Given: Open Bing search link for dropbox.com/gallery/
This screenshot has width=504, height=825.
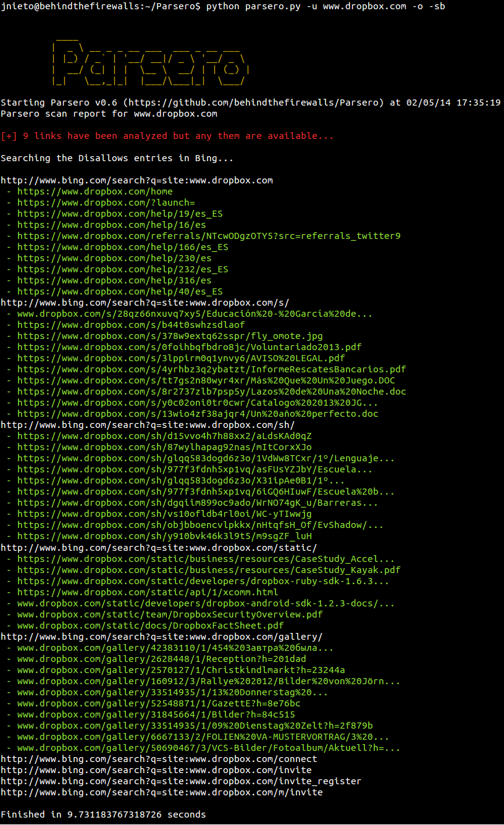Looking at the screenshot, I should 162,636.
